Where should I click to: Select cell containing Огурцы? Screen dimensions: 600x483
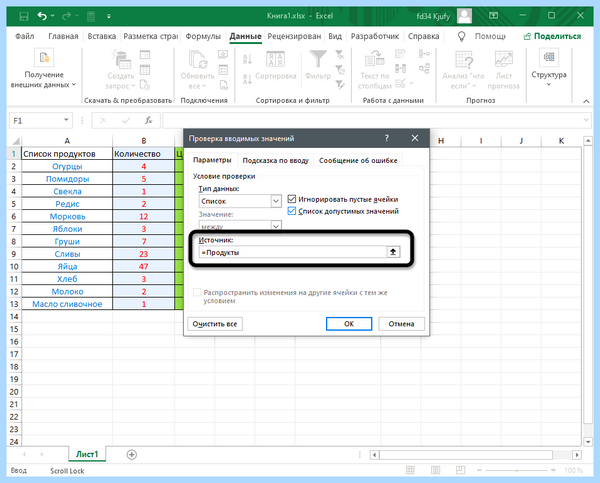[x=67, y=166]
